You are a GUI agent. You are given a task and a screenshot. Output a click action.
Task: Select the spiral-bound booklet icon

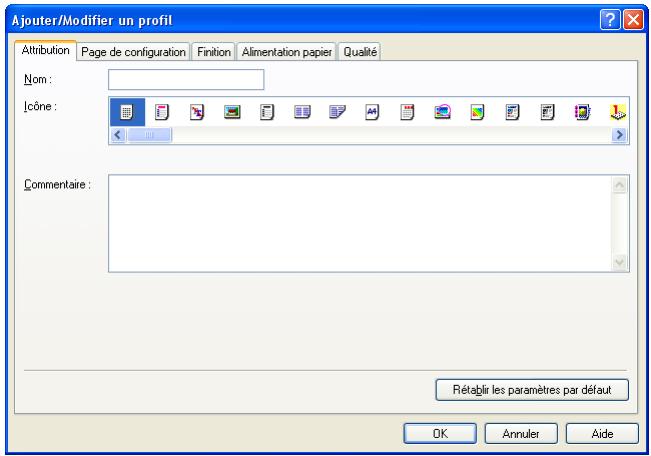tap(582, 112)
